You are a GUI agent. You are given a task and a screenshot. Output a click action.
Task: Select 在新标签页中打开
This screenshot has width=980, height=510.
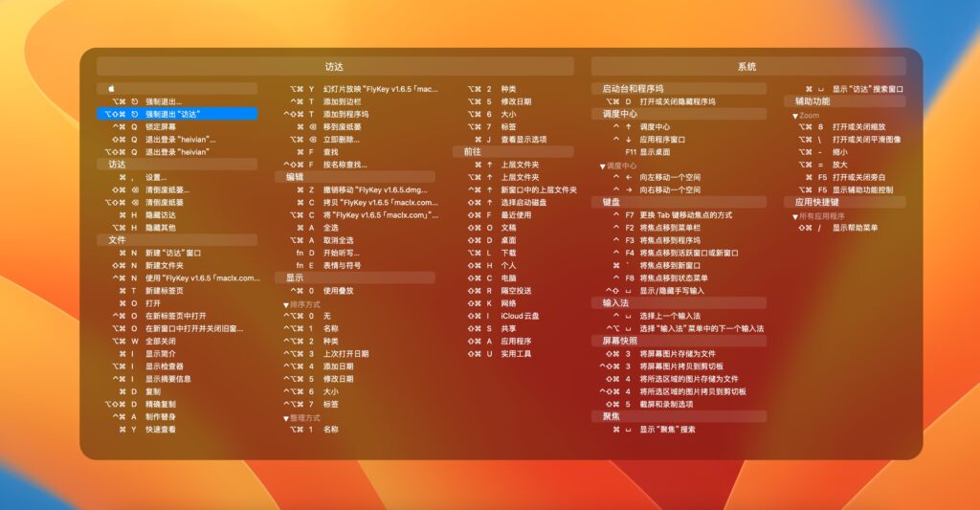click(x=177, y=316)
